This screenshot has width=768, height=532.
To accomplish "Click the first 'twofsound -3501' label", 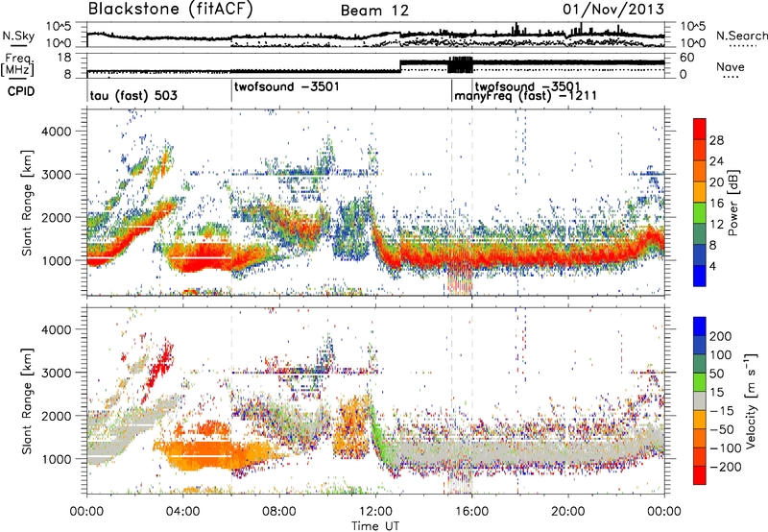I will [x=286, y=86].
